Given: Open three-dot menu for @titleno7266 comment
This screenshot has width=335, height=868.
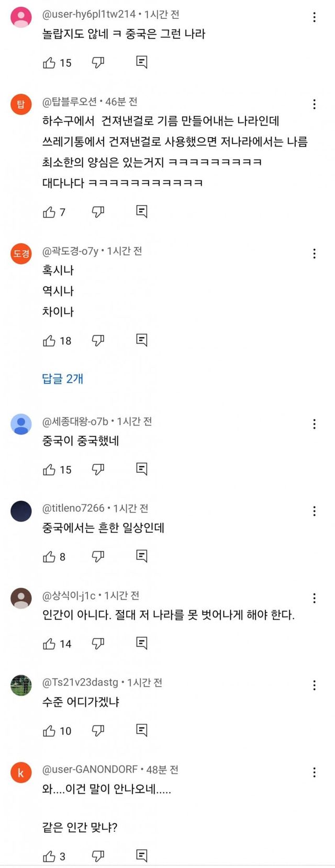Looking at the screenshot, I should 314,511.
